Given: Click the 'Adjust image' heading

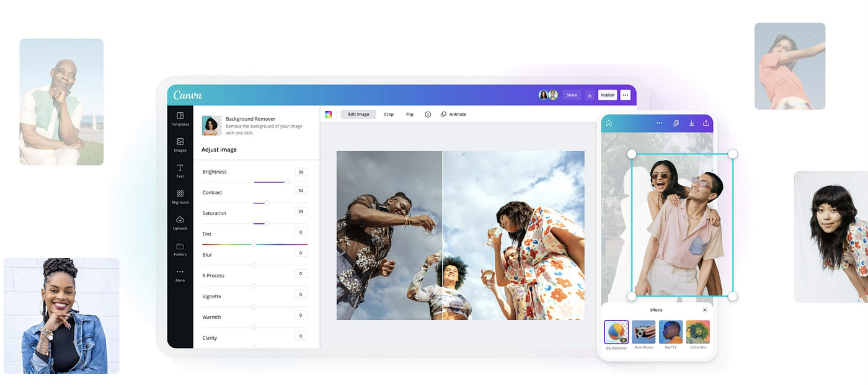Looking at the screenshot, I should (219, 149).
